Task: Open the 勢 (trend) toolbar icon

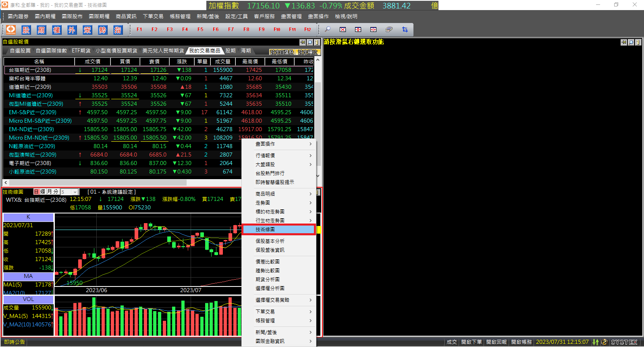Action: [x=102, y=29]
